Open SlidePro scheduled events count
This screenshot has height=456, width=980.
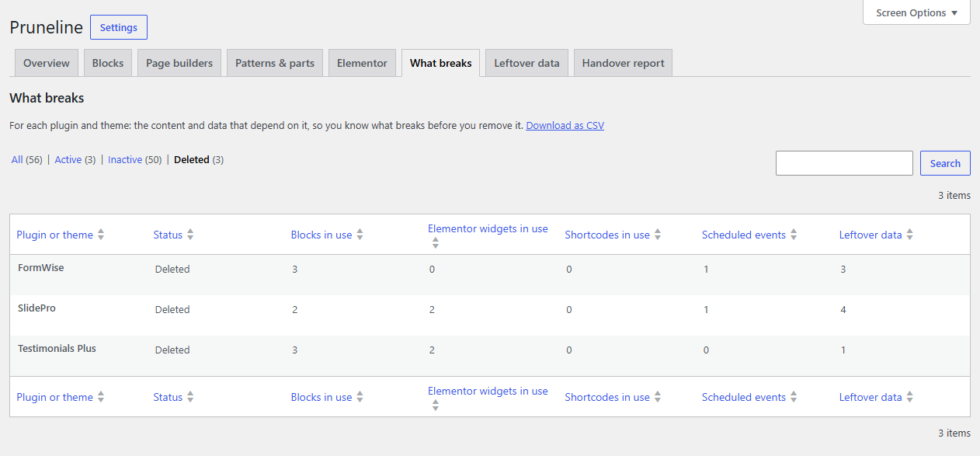(706, 309)
